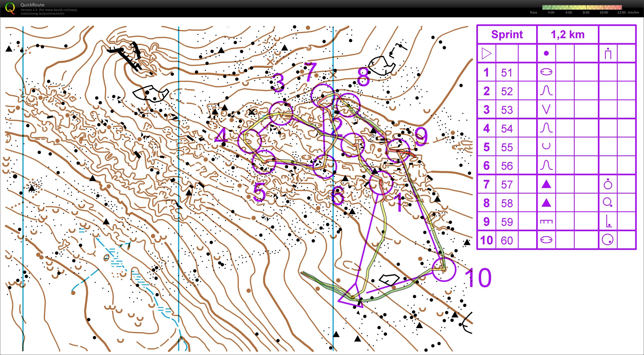Open the matstroeng.se/quickroute/en link

tap(42, 14)
